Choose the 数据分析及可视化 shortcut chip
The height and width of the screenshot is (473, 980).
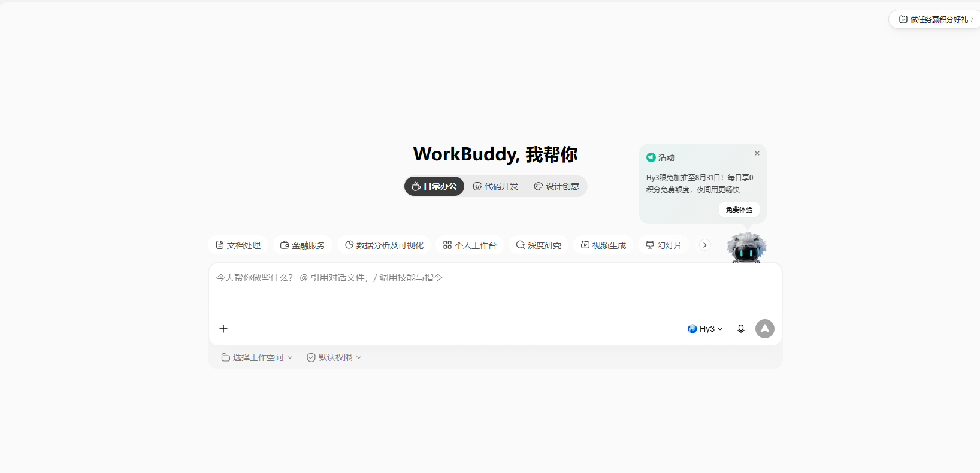tap(384, 245)
